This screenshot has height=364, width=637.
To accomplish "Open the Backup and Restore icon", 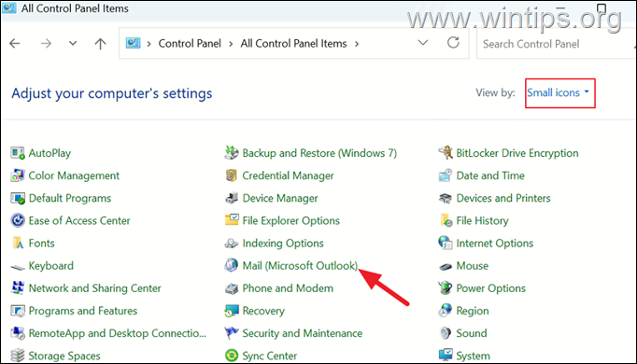I will 231,153.
